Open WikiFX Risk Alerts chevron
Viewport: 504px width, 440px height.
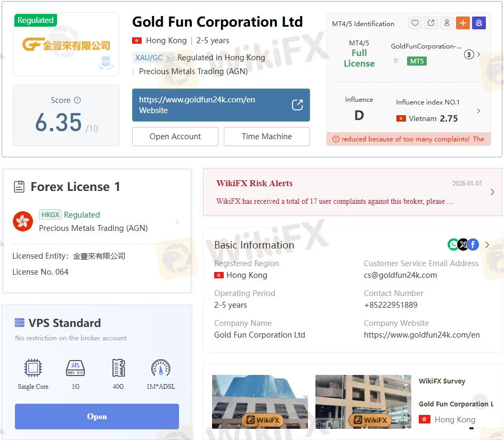(x=492, y=192)
